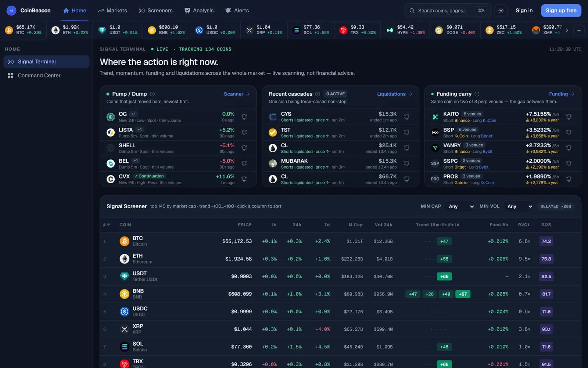Screen dimensions: 588x368
Task: Set alert bell for SHELL row
Action: (244, 148)
